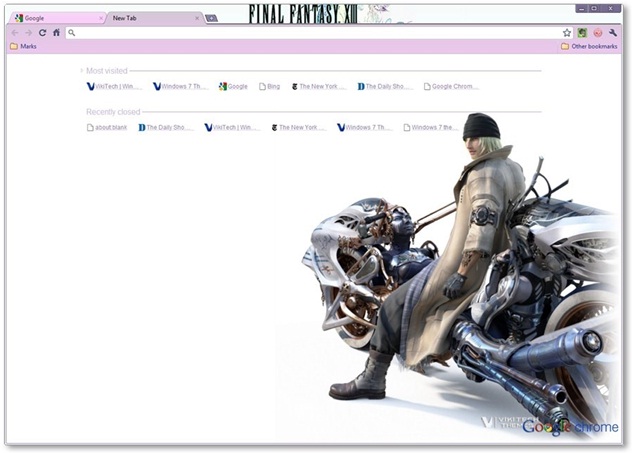Click the Forward navigation arrow
This screenshot has height=453, width=632.
coord(29,33)
